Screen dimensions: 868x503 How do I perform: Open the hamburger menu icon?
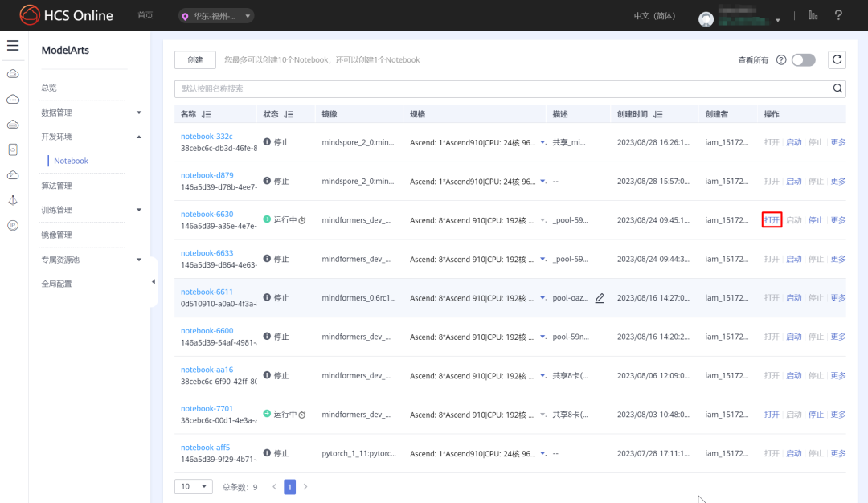pos(13,45)
